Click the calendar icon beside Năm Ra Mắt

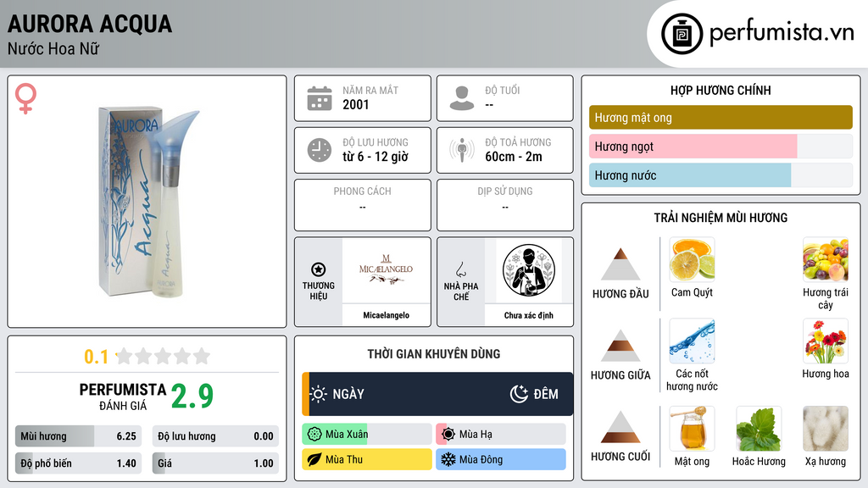tap(320, 98)
